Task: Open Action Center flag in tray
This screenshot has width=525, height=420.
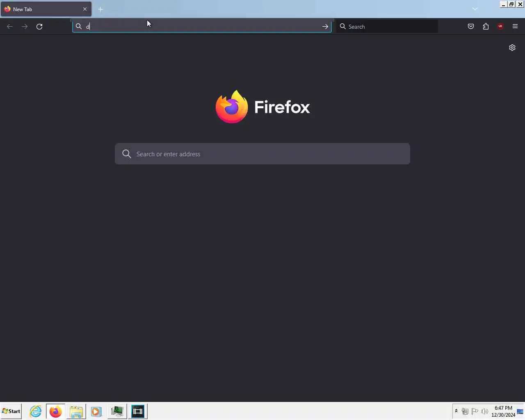Action: (475, 411)
